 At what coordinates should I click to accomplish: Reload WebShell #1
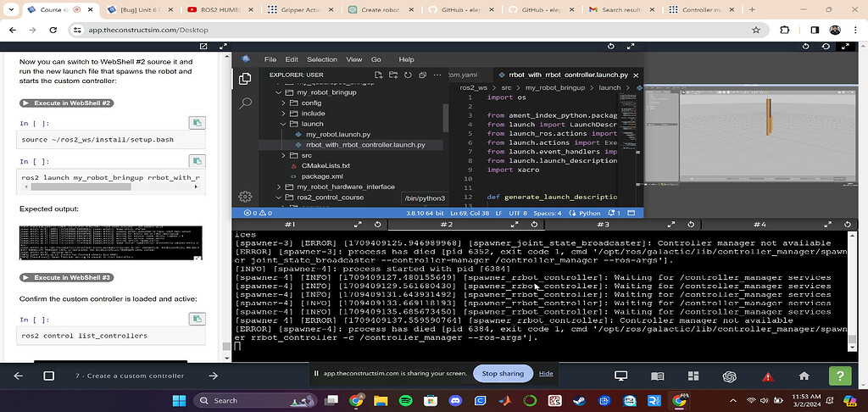click(377, 225)
